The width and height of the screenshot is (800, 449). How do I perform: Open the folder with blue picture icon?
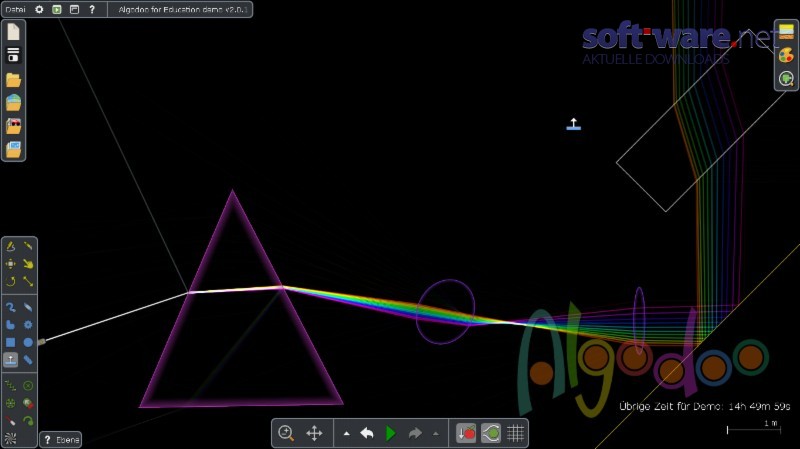[13, 149]
